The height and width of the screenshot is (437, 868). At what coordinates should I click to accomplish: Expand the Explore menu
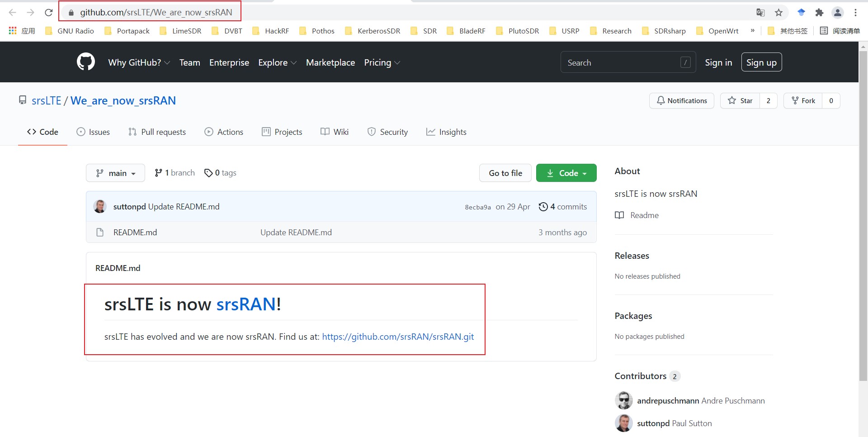pyautogui.click(x=277, y=62)
